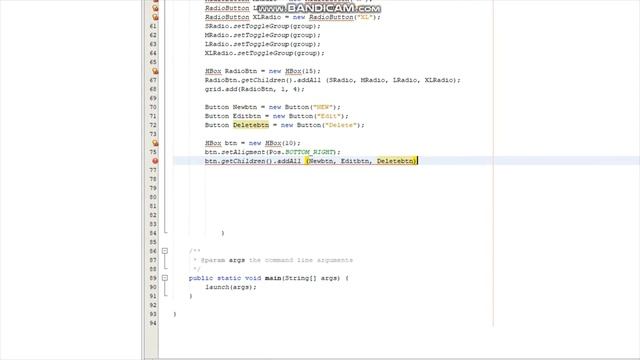Viewport: 640px width, 360px height.
Task: Click highlighted Deletebtn at end of line 76
Action: [395, 161]
